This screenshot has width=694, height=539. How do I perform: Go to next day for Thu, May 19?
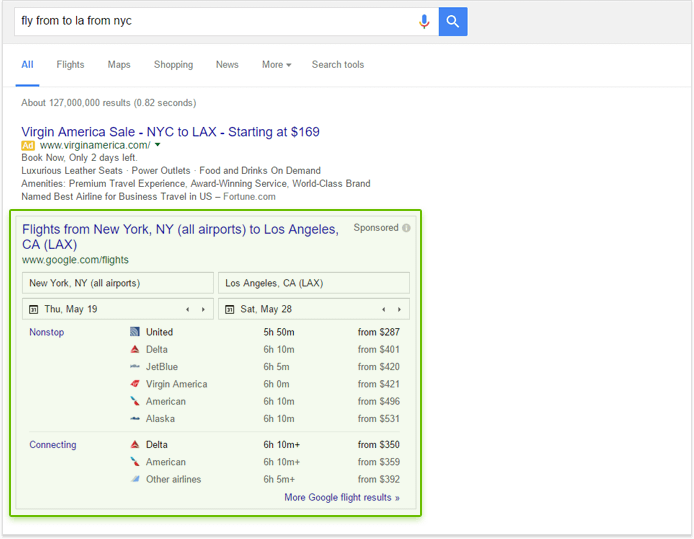point(203,309)
